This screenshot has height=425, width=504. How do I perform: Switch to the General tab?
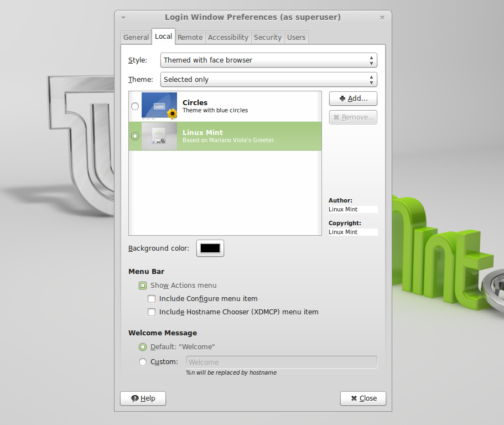136,37
